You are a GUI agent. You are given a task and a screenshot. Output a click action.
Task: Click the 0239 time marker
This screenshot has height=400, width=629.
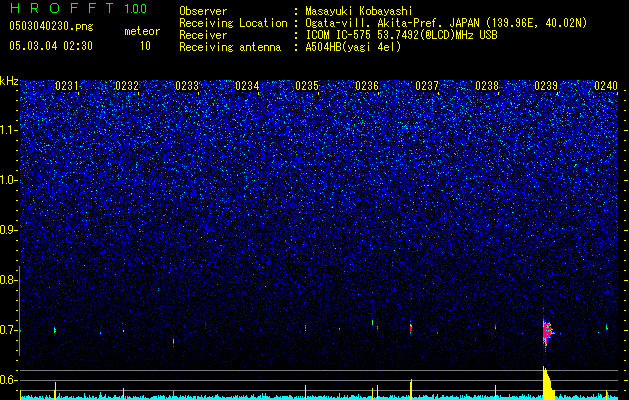546,86
